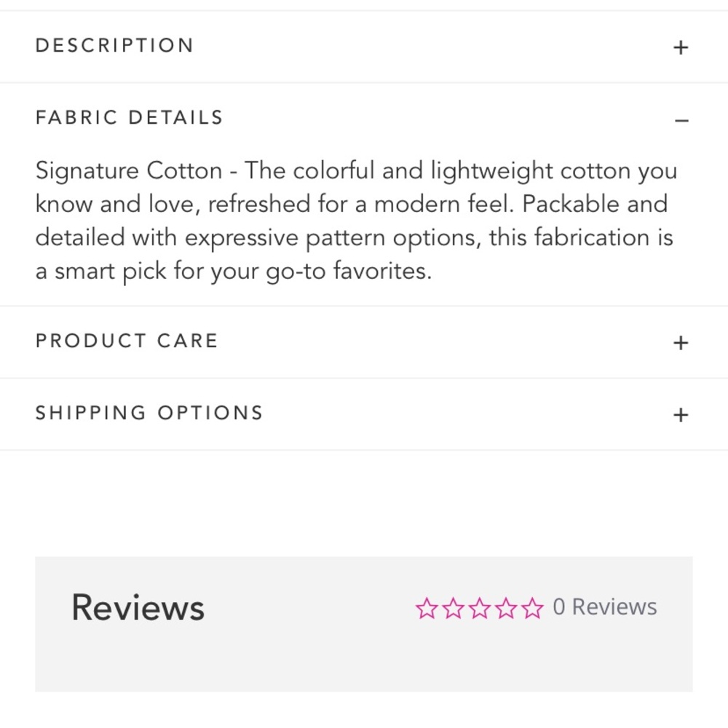Expand the SHIPPING OPTIONS heading

click(x=149, y=414)
